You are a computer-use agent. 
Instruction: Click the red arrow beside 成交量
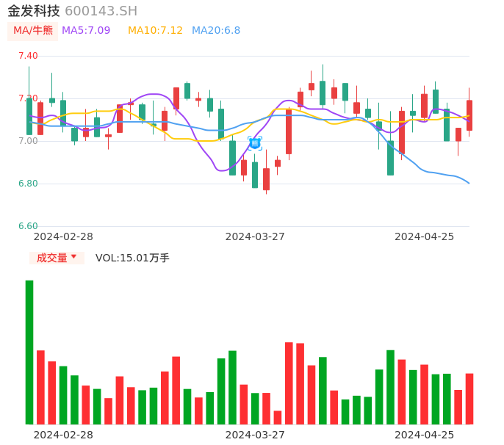tap(73, 257)
